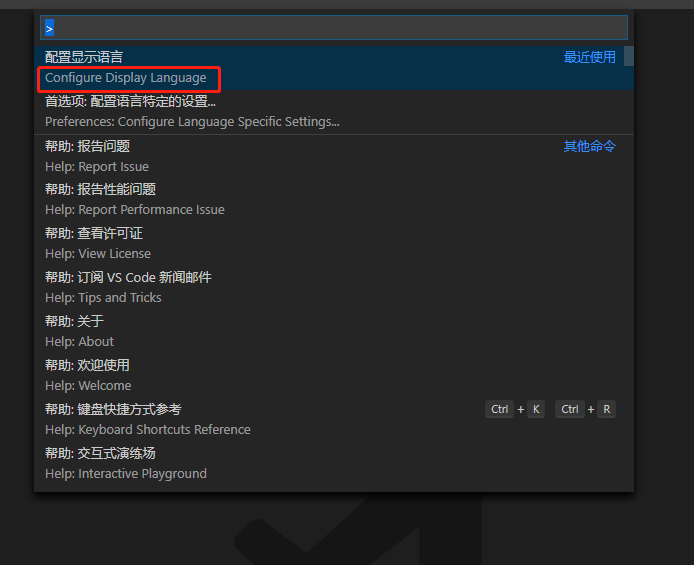Choose Help: Tips and Tricks entry
694x565 pixels.
334,288
